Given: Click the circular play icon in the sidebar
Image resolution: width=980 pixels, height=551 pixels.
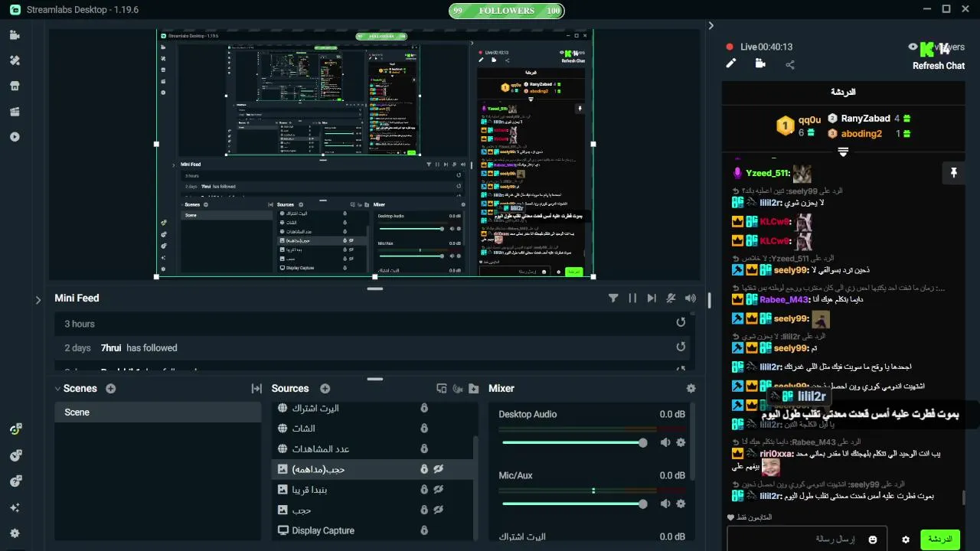Looking at the screenshot, I should click(15, 137).
